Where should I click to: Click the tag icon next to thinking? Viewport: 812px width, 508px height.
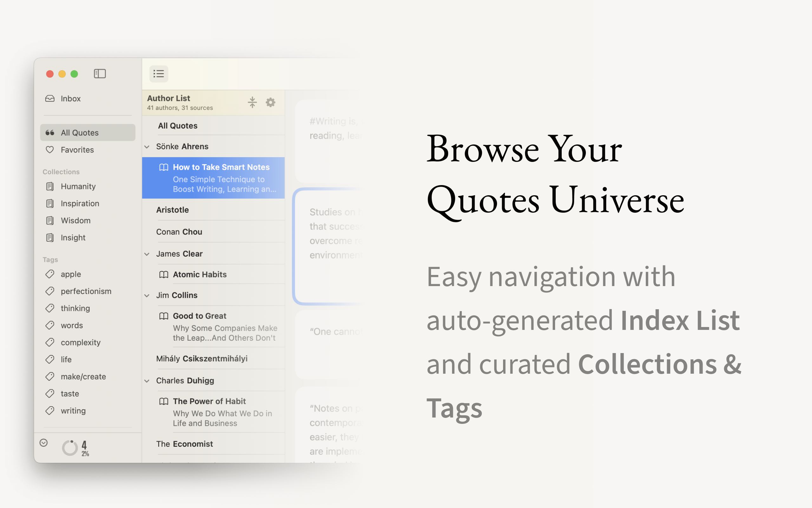coord(50,308)
